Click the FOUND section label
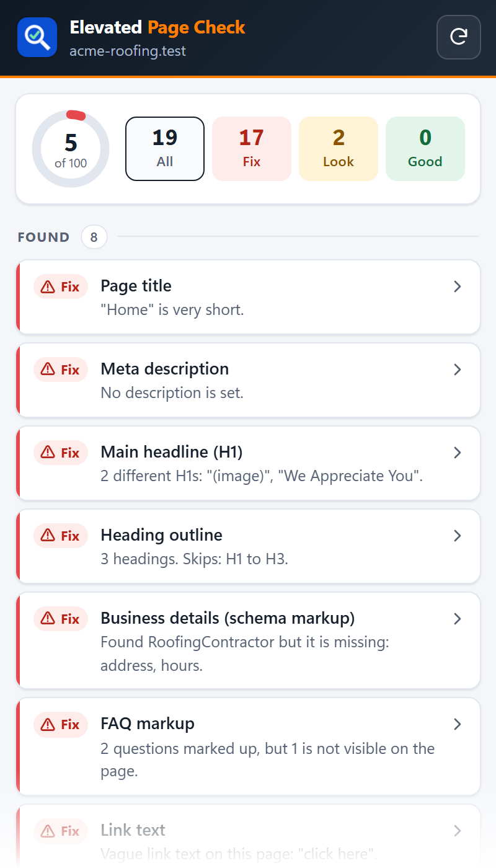The image size is (496, 868). [x=43, y=237]
